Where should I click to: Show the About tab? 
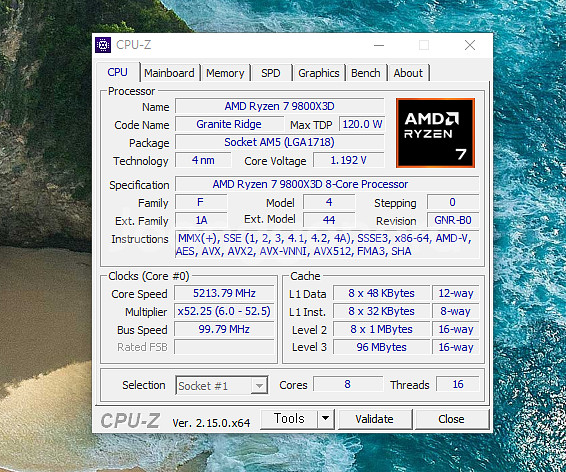click(408, 73)
